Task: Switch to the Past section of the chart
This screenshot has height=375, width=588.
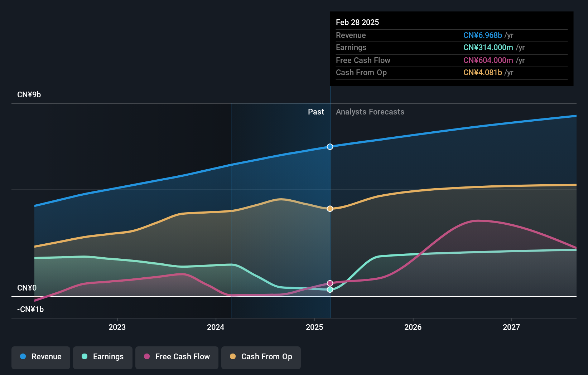Action: [316, 112]
